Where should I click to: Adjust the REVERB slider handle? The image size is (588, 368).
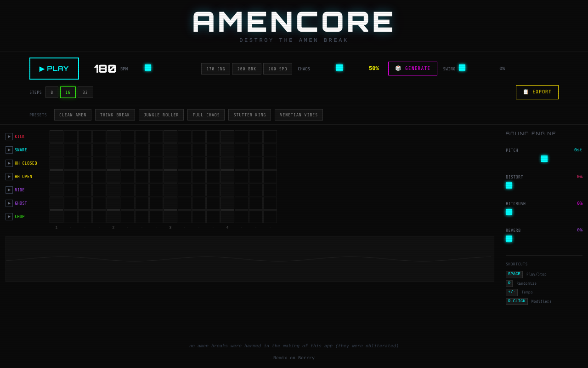click(509, 239)
